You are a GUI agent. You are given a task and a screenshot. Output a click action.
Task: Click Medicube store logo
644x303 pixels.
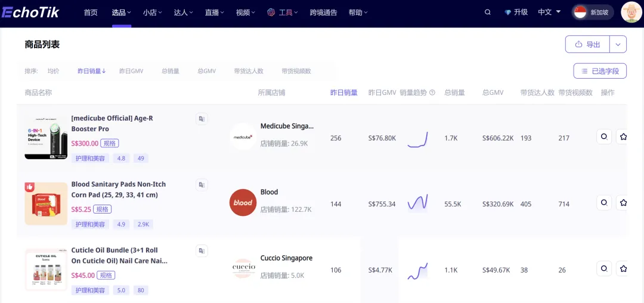[x=243, y=137]
